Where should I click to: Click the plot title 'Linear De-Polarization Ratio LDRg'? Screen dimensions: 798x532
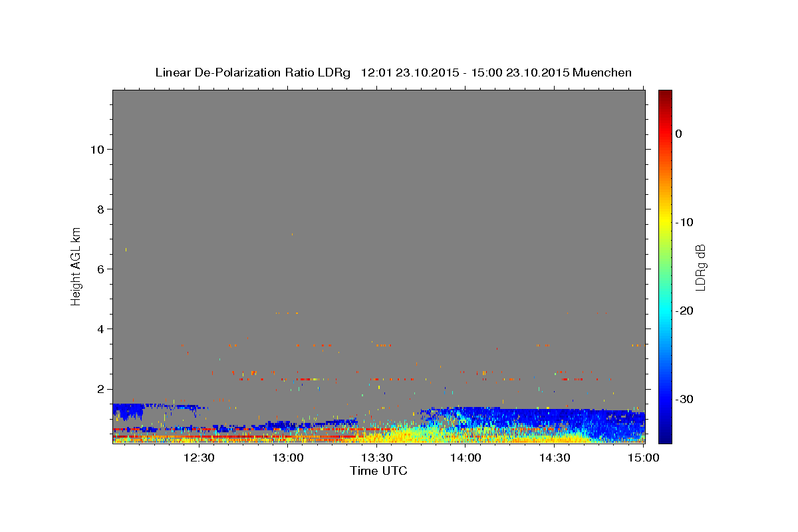253,72
